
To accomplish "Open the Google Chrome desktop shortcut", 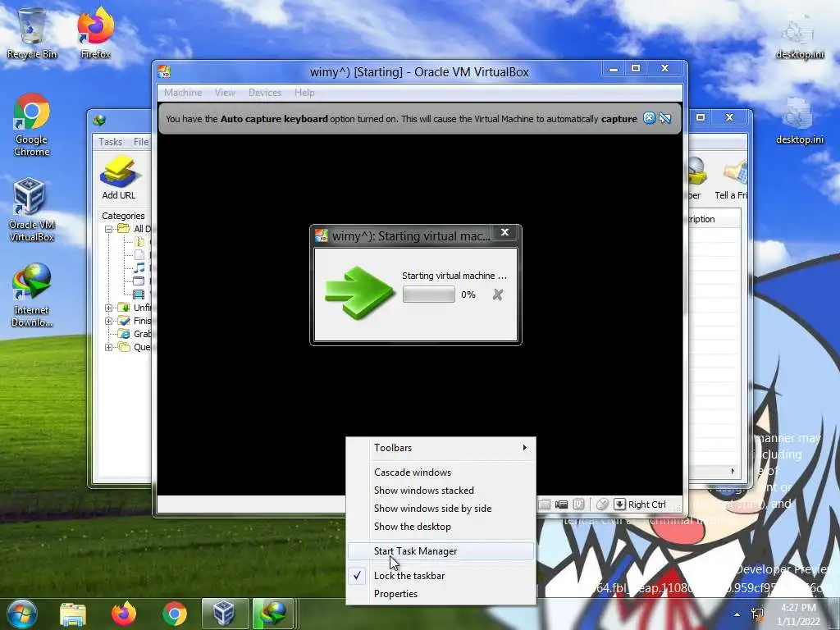I will 32,125.
